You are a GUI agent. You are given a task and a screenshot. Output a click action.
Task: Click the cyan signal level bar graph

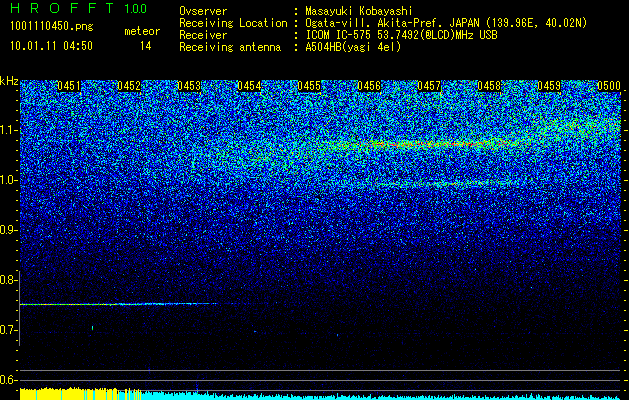click(x=381, y=396)
